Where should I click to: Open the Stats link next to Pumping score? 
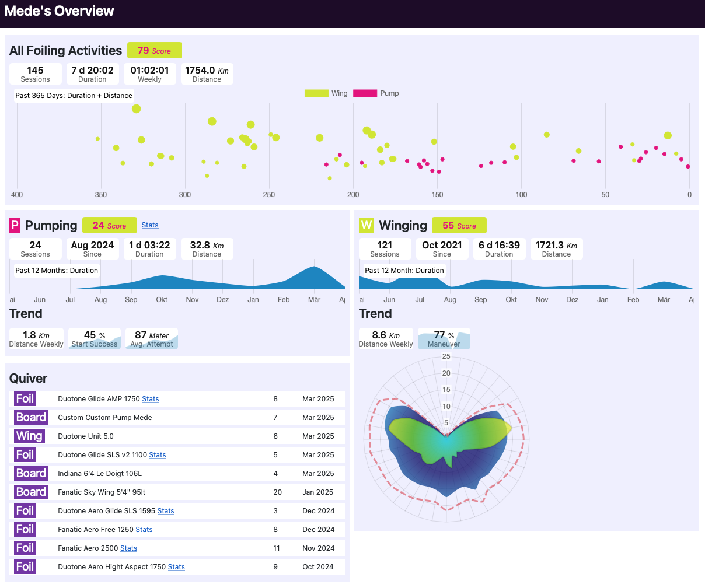coord(150,225)
